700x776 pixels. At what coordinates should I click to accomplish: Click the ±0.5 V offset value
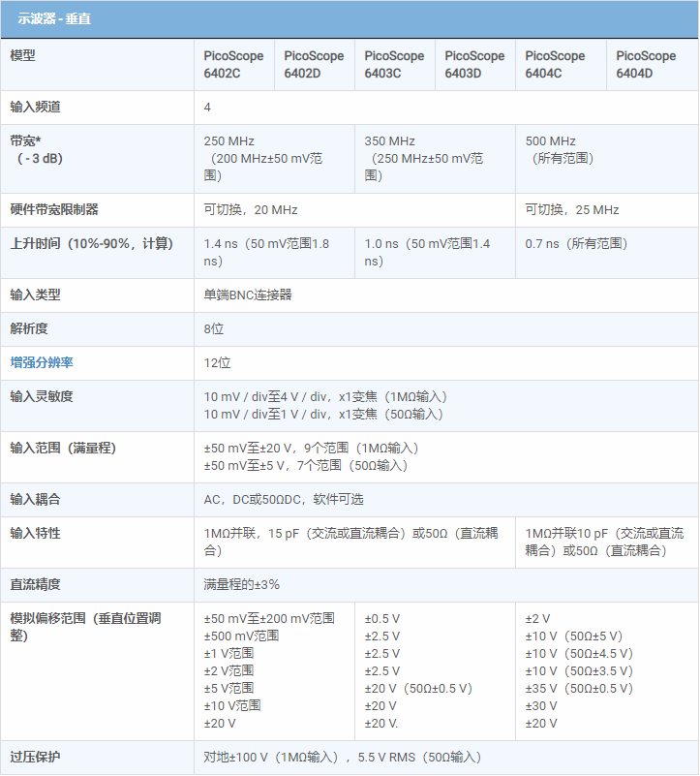(381, 619)
